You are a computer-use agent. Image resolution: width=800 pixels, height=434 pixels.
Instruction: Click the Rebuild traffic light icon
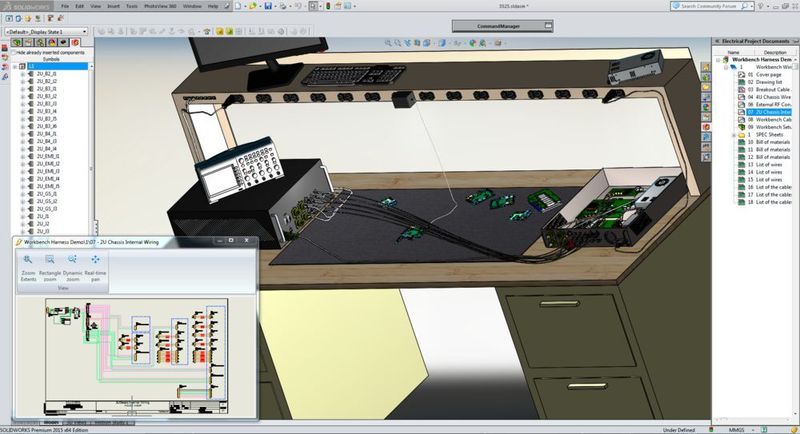pyautogui.click(x=328, y=6)
